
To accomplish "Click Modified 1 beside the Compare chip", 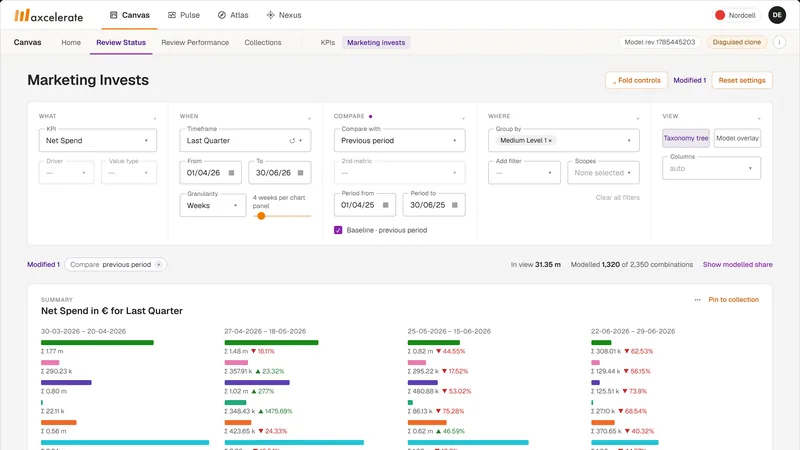I will point(43,264).
